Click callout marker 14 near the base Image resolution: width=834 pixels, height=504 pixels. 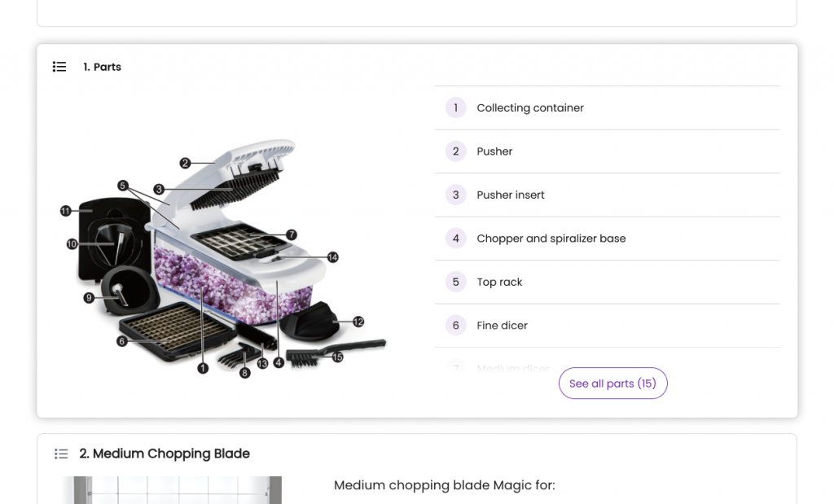coord(333,257)
